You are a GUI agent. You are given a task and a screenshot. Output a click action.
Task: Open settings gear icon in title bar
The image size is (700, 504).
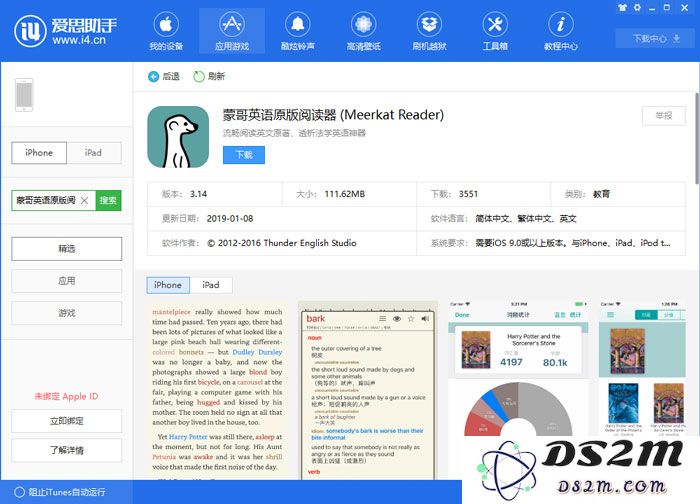(x=637, y=7)
